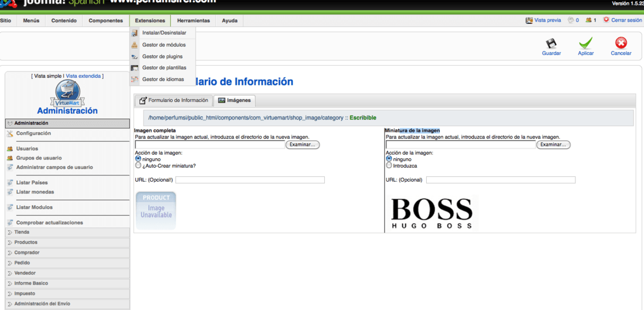Click the Hugo Boss thumbnail image
The height and width of the screenshot is (310, 644).
point(431,213)
